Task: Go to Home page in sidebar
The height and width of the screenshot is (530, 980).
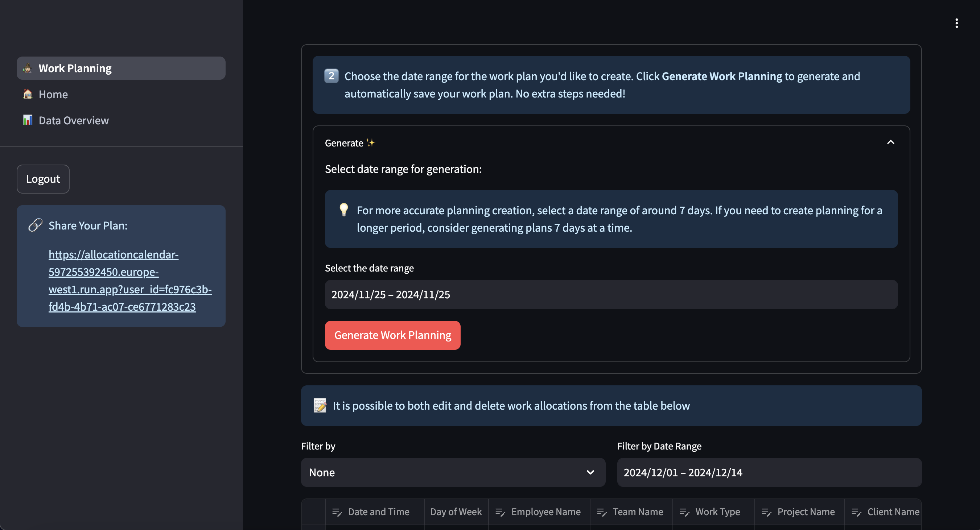Action: click(x=53, y=94)
